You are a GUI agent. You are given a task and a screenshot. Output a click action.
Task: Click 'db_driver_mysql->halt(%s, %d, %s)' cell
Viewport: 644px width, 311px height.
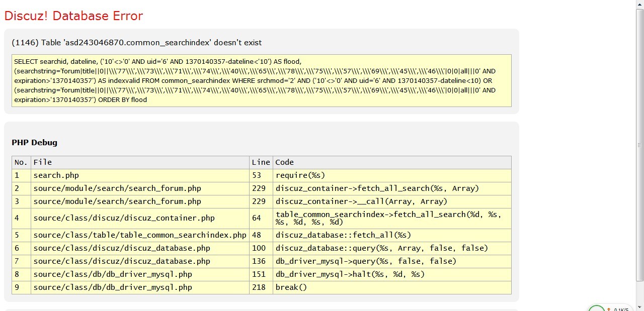point(392,274)
